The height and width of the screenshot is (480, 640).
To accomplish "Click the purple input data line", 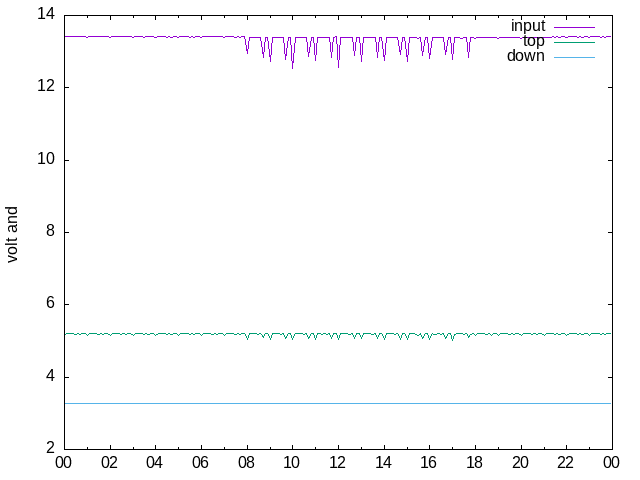I will coord(150,36).
